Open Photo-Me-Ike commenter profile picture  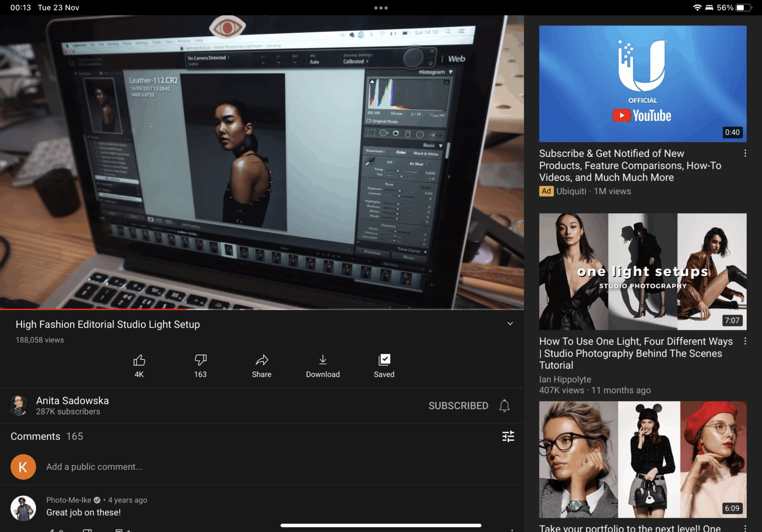coord(23,508)
